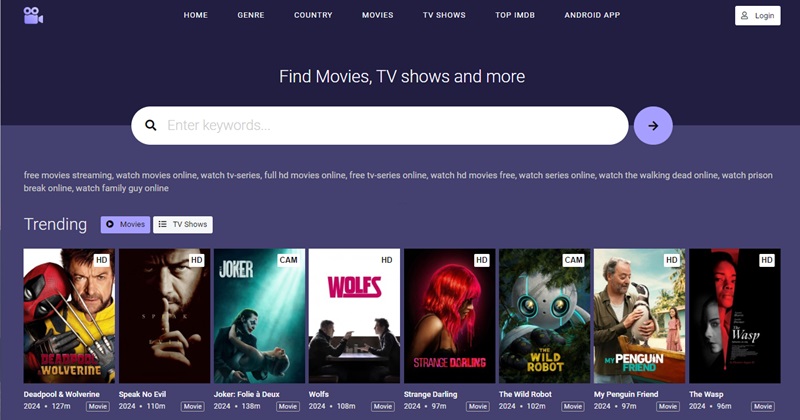
Task: Click Movie tag under Strange Darling
Action: click(478, 407)
